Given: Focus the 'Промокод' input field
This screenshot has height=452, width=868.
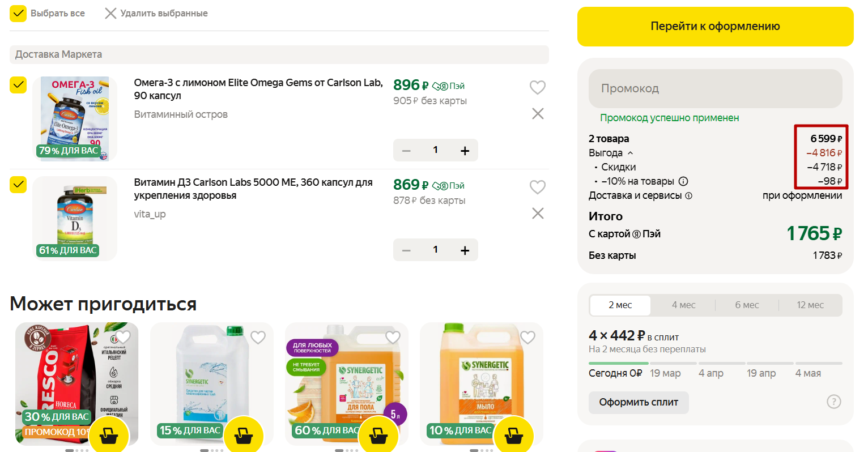Looking at the screenshot, I should click(x=715, y=88).
